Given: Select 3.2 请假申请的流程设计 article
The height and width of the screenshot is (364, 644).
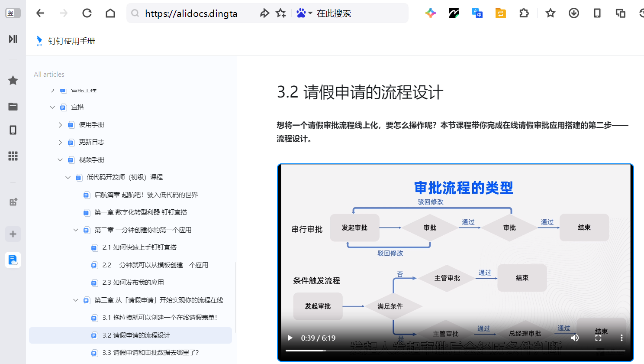Looking at the screenshot, I should point(130,335).
